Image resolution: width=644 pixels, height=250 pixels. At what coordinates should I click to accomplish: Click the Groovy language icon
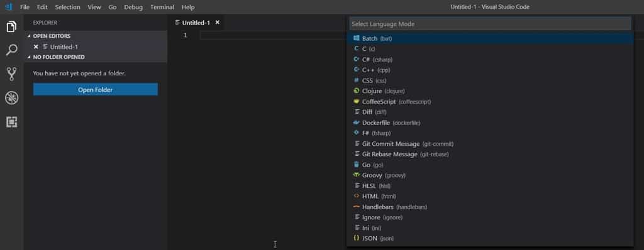[x=356, y=175]
